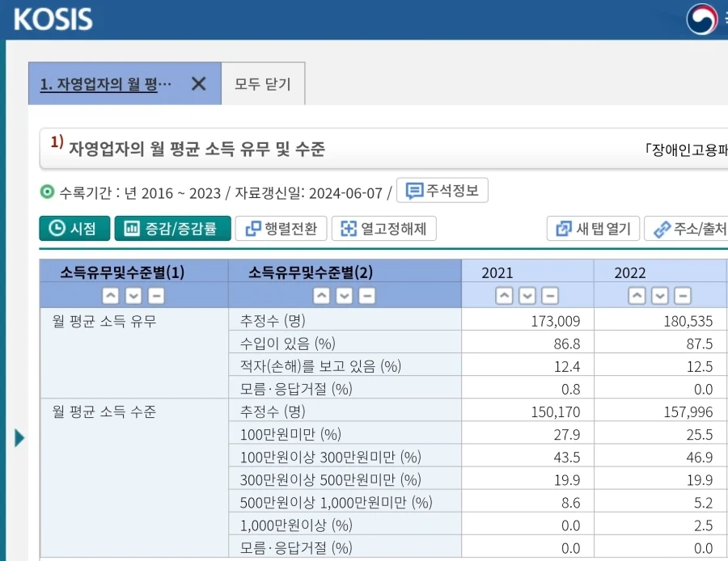Click the green circle icon before 수록기간

(47, 191)
